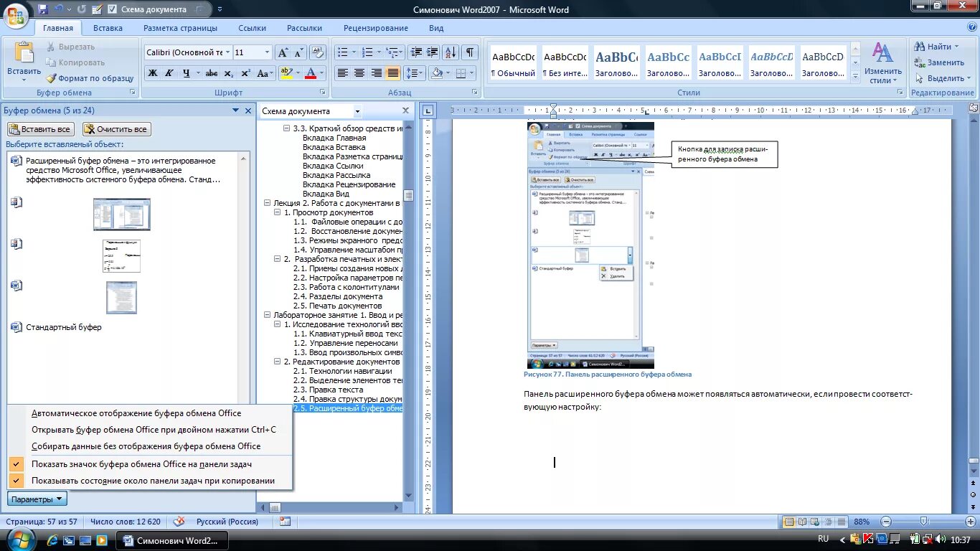Switch to the Рассылки ribbon tab

pos(304,28)
